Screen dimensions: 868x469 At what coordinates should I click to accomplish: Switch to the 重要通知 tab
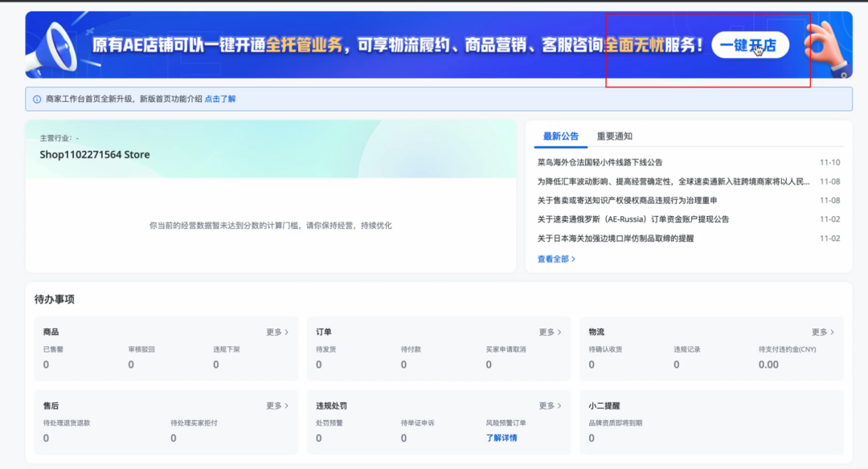tap(614, 136)
